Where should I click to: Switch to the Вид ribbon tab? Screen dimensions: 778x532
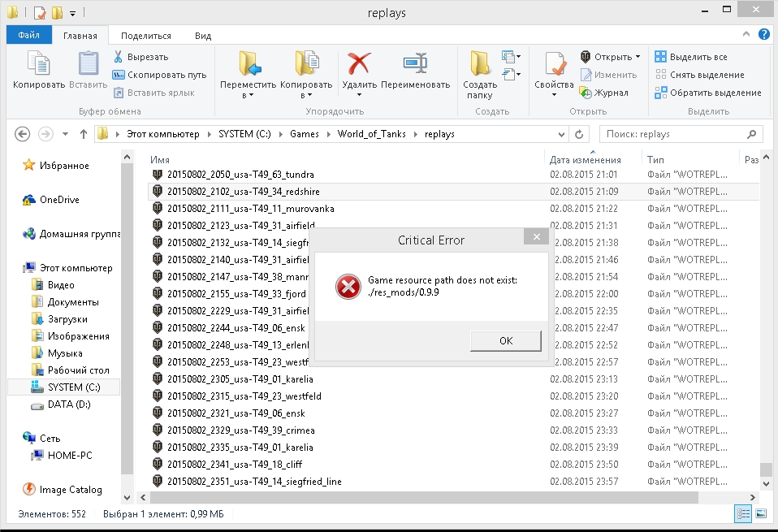pyautogui.click(x=203, y=36)
